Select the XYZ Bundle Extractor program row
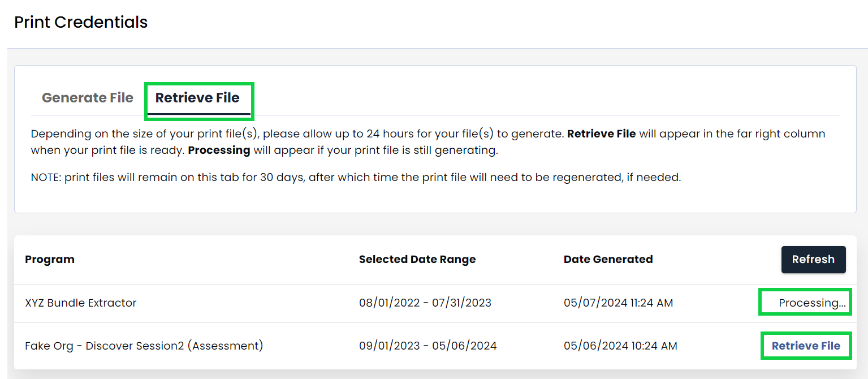The image size is (868, 379). coord(80,303)
